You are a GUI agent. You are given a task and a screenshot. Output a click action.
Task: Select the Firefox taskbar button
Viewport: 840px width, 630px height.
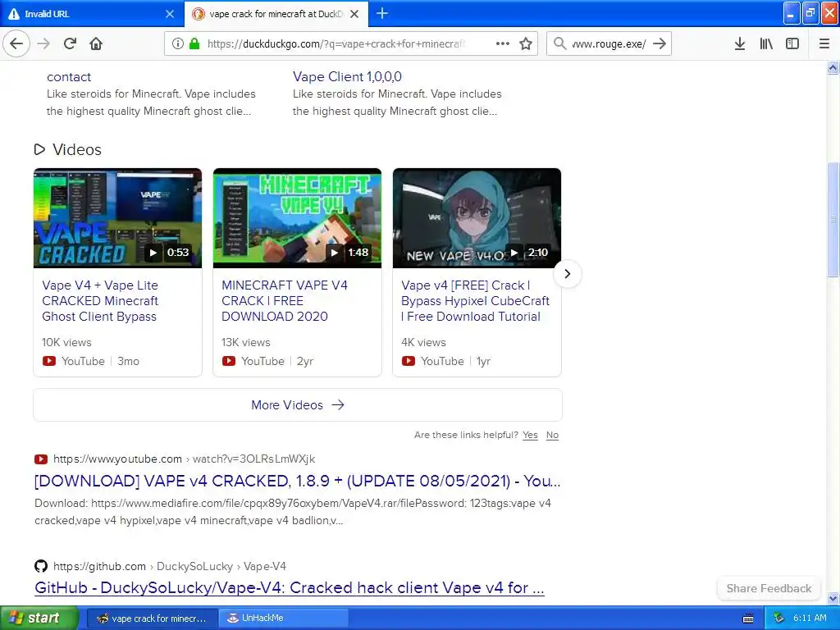pyautogui.click(x=152, y=619)
